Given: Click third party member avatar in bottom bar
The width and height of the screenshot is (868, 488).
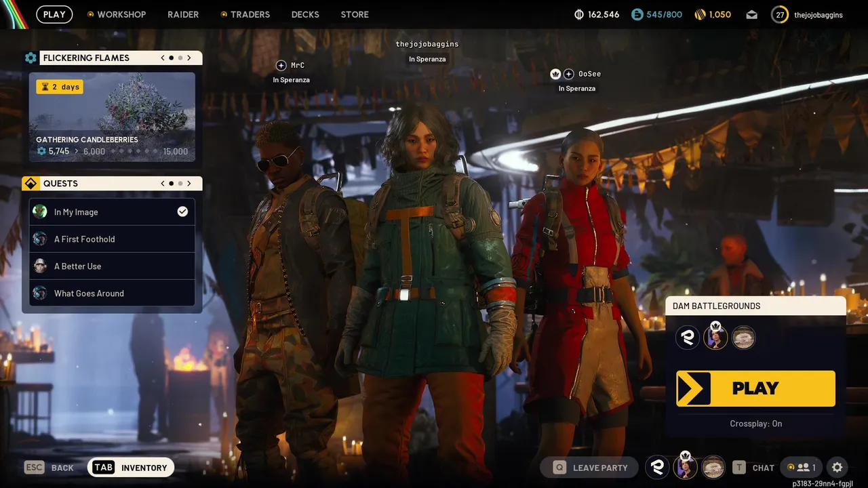Looking at the screenshot, I should coord(713,467).
